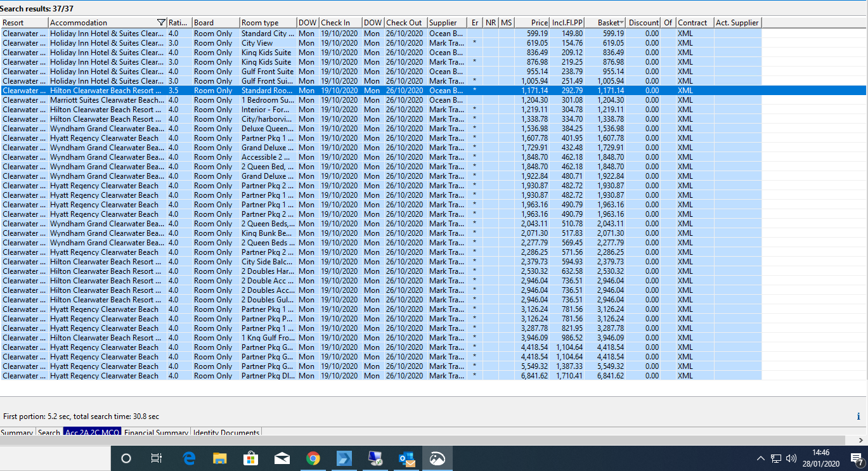The image size is (868, 471).
Task: Click the 149.80 Incl.FI.PP value
Action: [x=572, y=34]
